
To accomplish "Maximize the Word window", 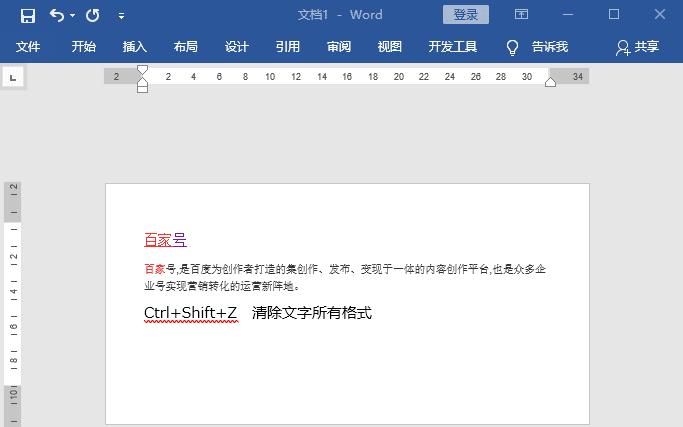I will [614, 15].
